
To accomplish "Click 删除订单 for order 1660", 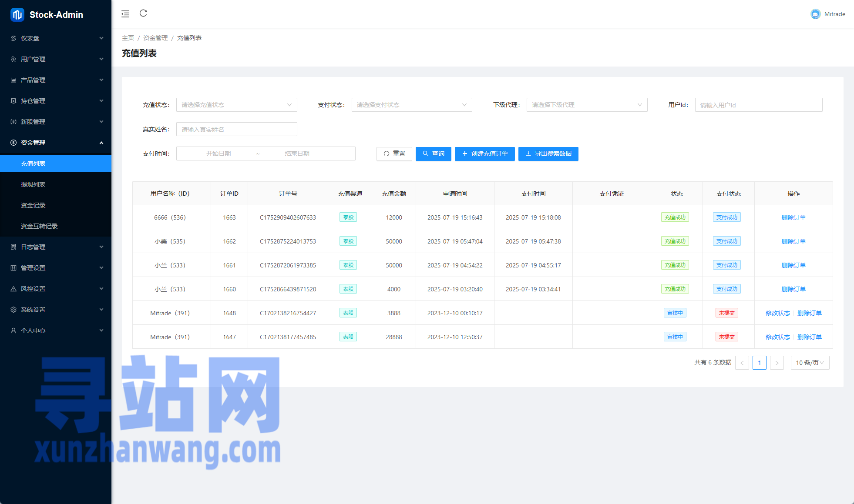I will pos(793,289).
